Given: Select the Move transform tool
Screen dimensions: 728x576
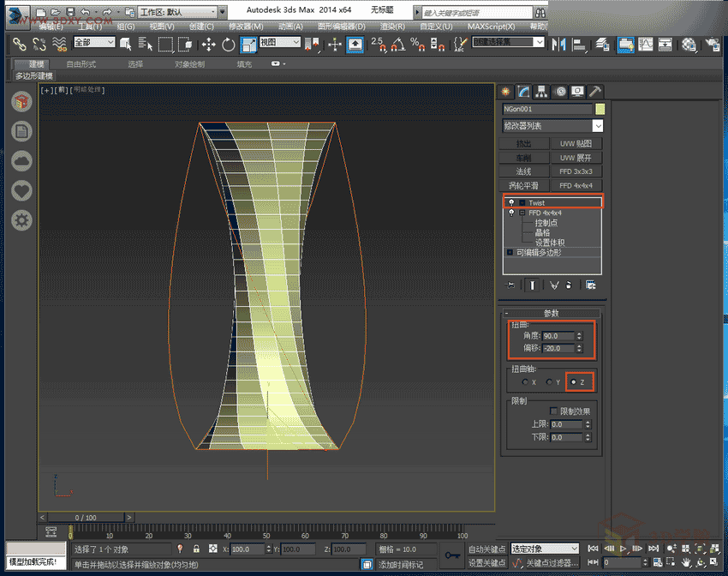Looking at the screenshot, I should [x=209, y=44].
